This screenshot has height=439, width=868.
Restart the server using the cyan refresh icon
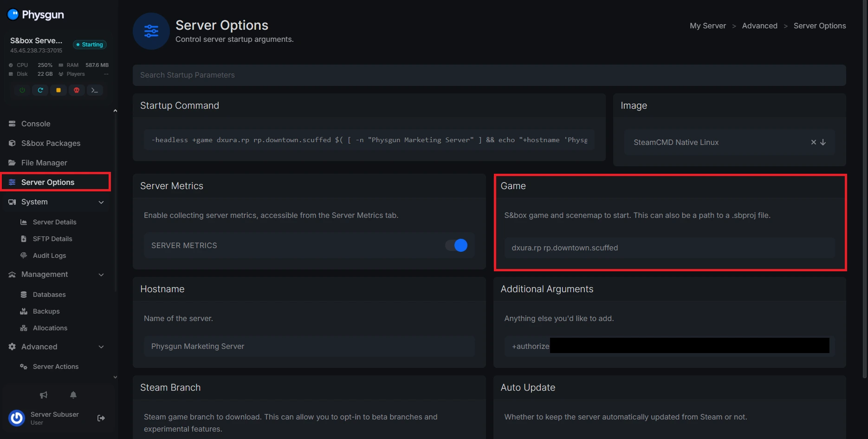pyautogui.click(x=40, y=90)
